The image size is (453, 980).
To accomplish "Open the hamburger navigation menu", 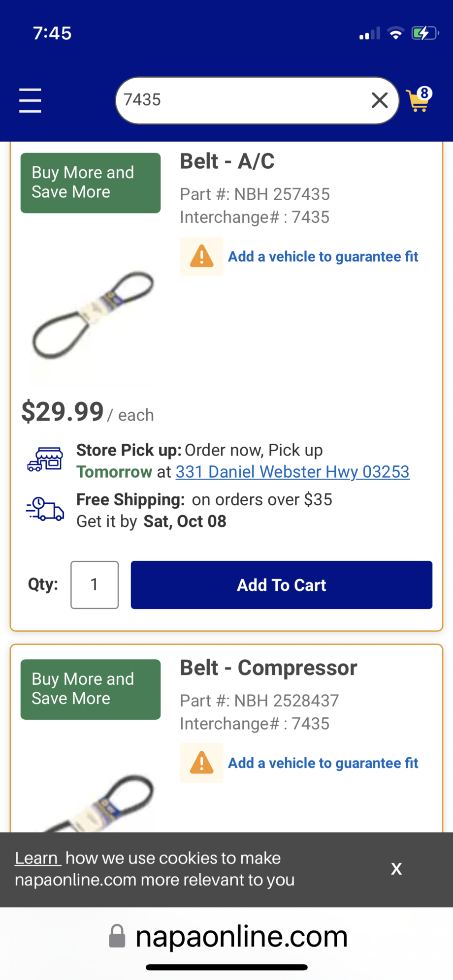I will (30, 100).
